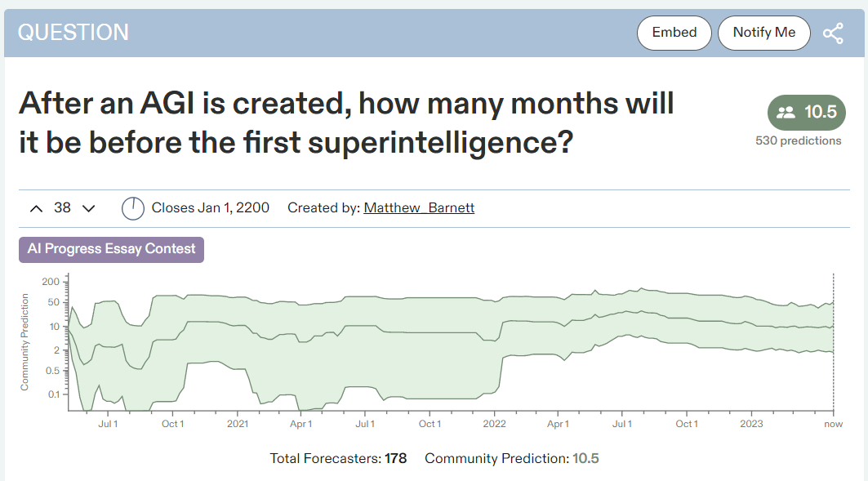The width and height of the screenshot is (868, 481).
Task: Upvote the question with up chevron
Action: pos(36,208)
